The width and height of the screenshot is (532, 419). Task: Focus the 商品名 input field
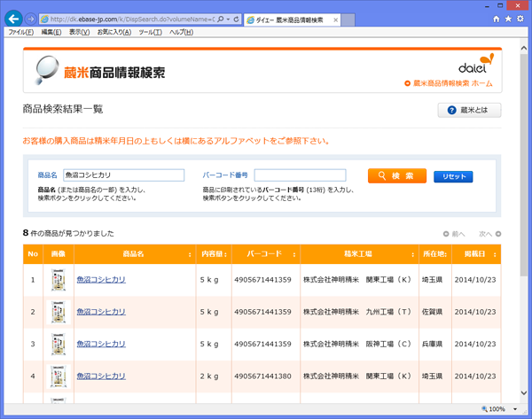tap(124, 175)
